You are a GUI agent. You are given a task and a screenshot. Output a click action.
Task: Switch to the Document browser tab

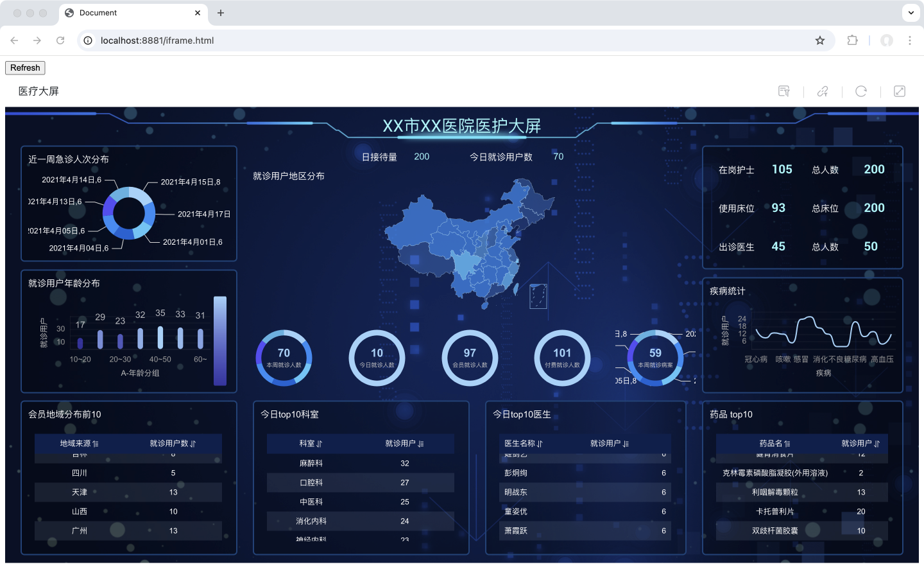point(128,13)
